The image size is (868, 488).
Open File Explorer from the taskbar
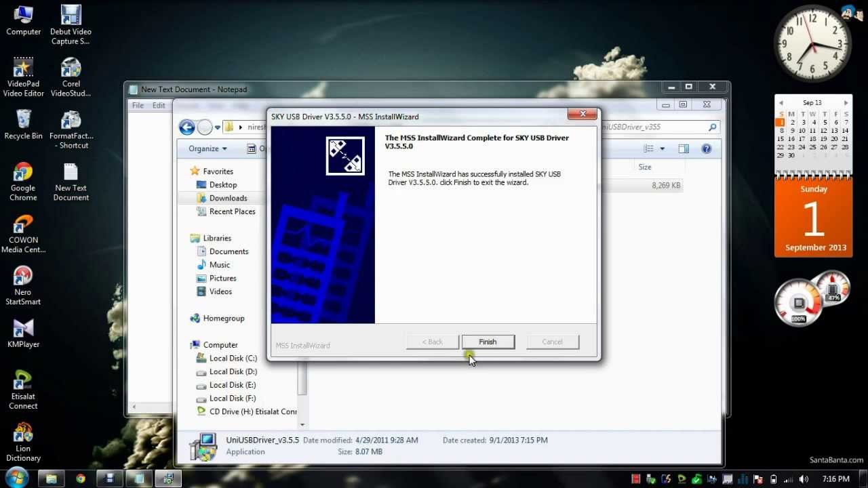[x=51, y=479]
